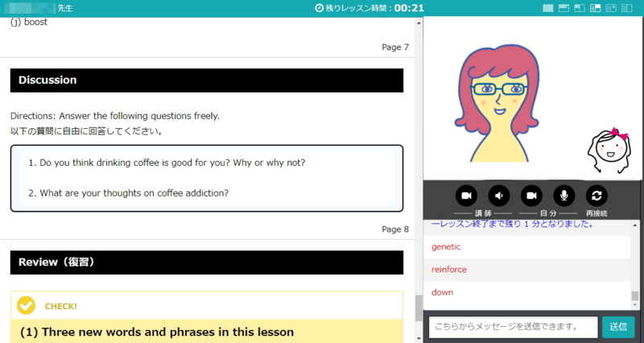Click the teacher's avatar video

click(497, 104)
